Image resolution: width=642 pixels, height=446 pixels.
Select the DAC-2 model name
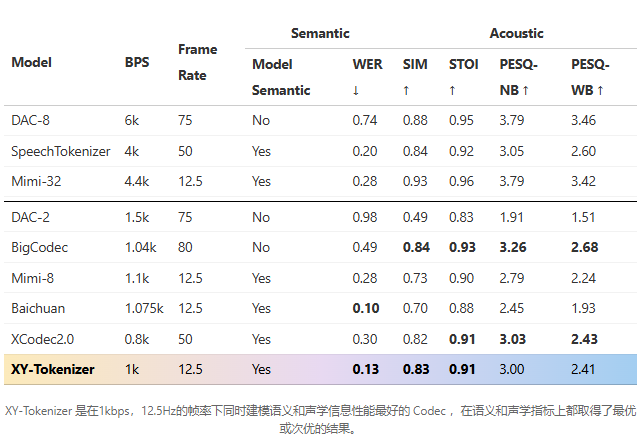32,216
